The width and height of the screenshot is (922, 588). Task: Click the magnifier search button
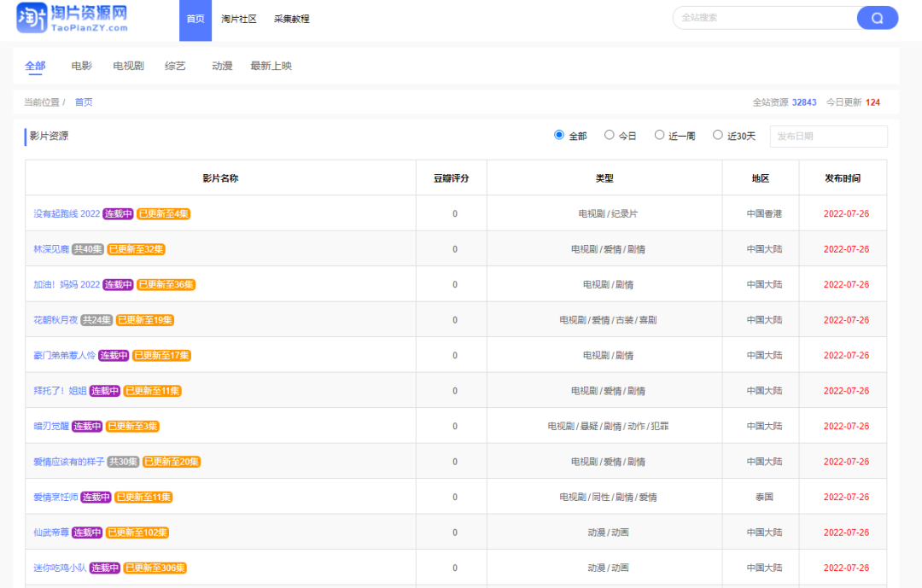[x=877, y=18]
